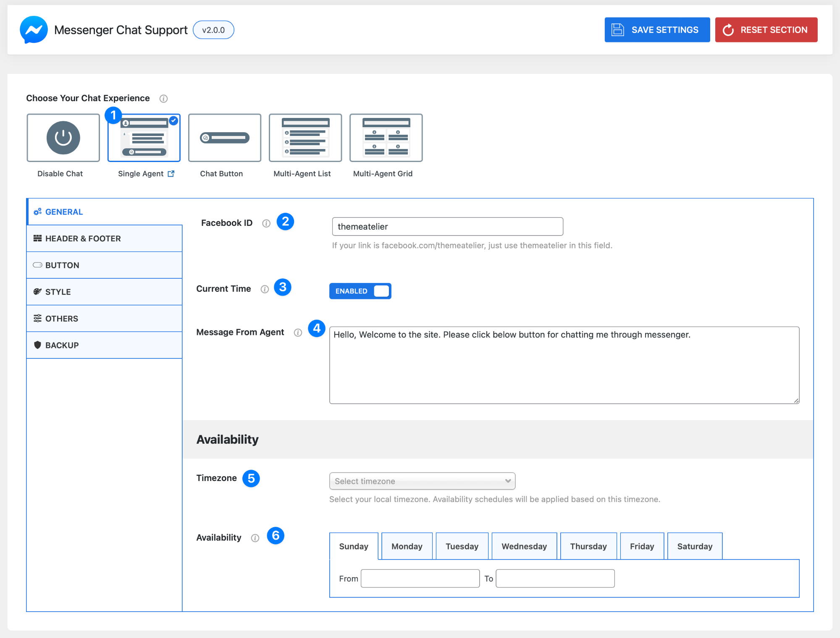Click the Messenger logo icon
This screenshot has width=840, height=638.
point(34,30)
